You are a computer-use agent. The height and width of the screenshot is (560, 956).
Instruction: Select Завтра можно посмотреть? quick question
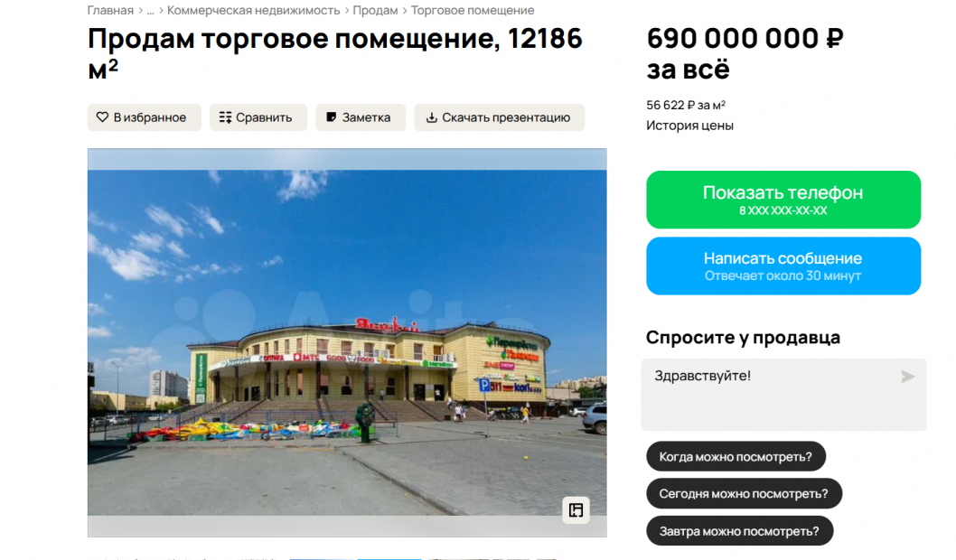[x=739, y=531]
